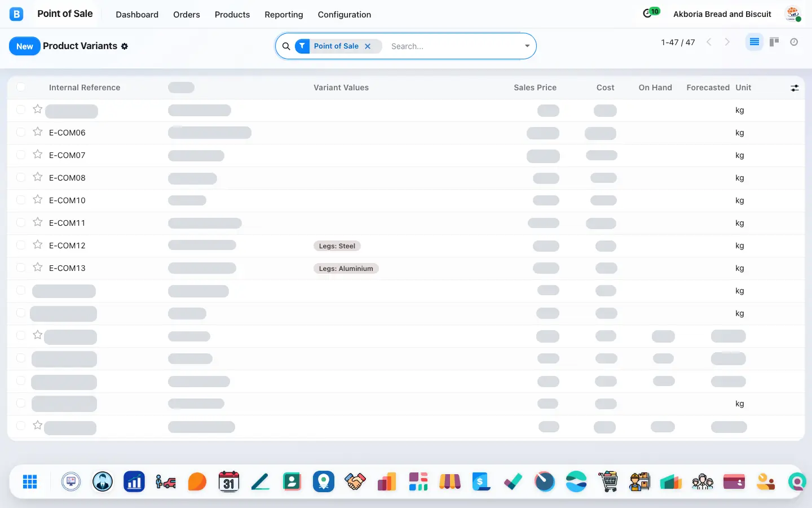Open company switcher Akboria Bread and Biscuit
Screen dimensions: 812x508
click(x=722, y=14)
